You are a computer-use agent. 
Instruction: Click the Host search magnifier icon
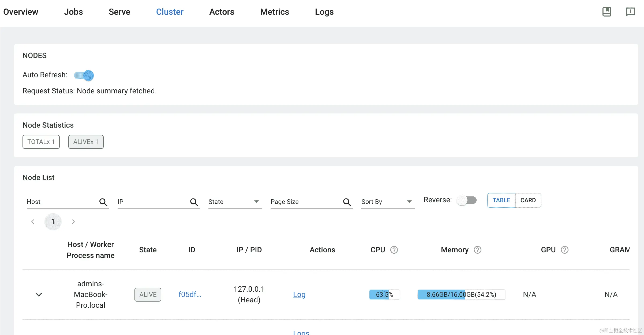pos(103,202)
